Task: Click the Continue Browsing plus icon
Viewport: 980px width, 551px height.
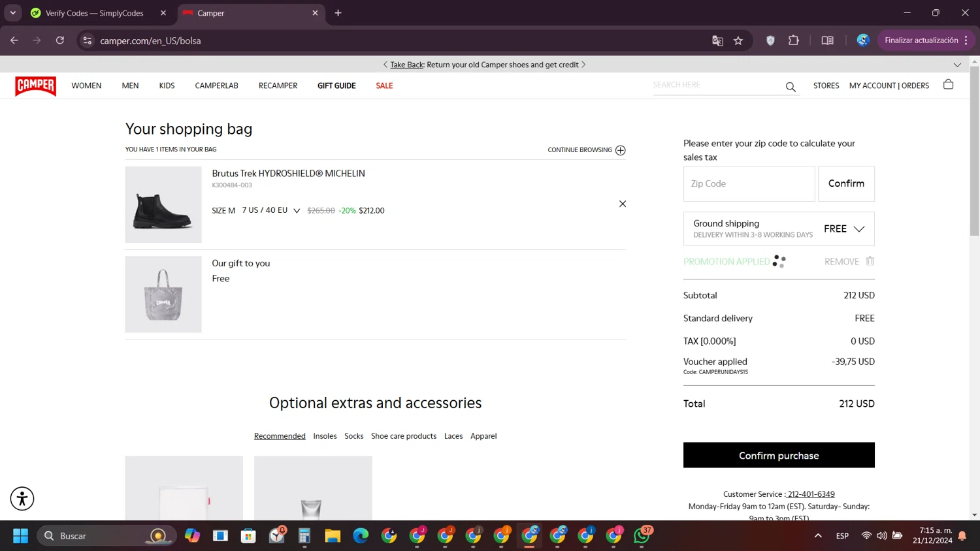Action: point(620,150)
